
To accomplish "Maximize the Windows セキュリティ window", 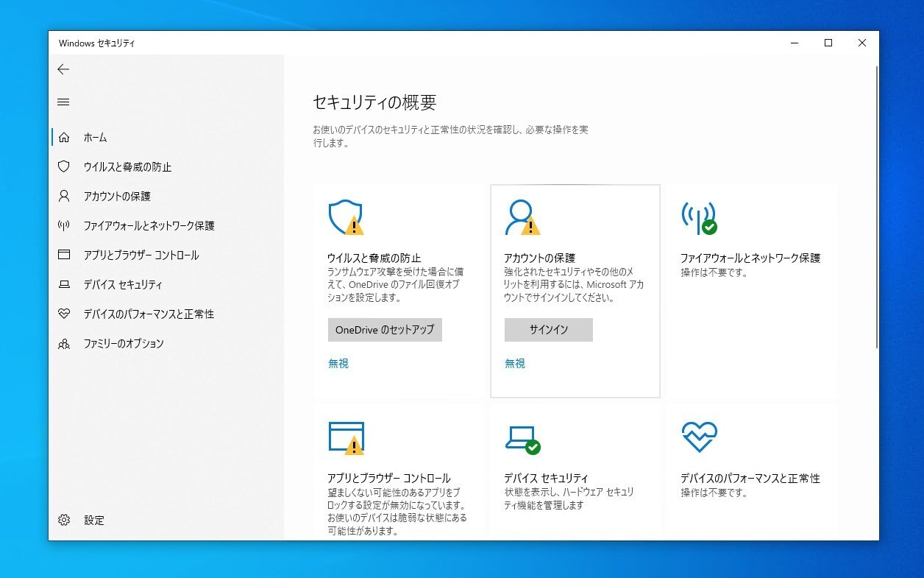I will pyautogui.click(x=828, y=43).
